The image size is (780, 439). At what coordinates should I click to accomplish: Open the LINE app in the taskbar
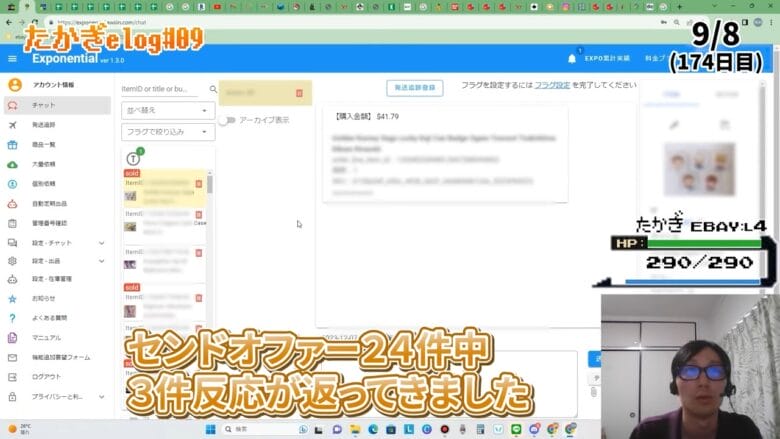point(516,429)
